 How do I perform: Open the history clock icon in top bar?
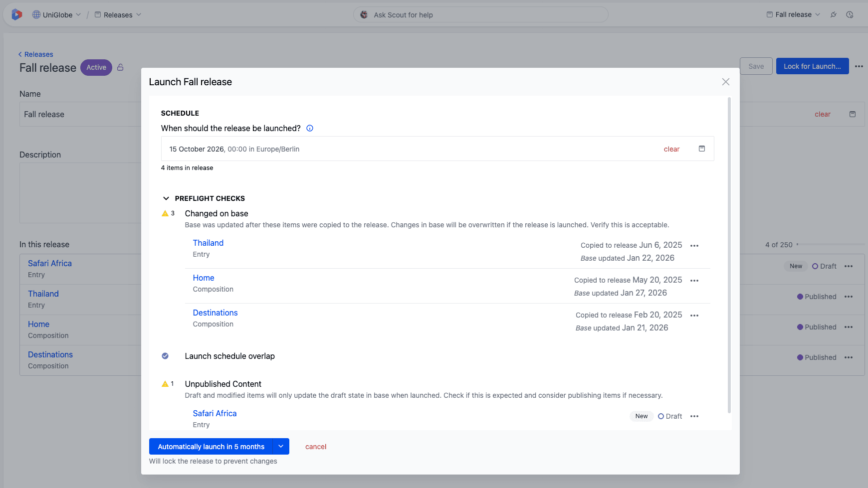click(x=850, y=14)
